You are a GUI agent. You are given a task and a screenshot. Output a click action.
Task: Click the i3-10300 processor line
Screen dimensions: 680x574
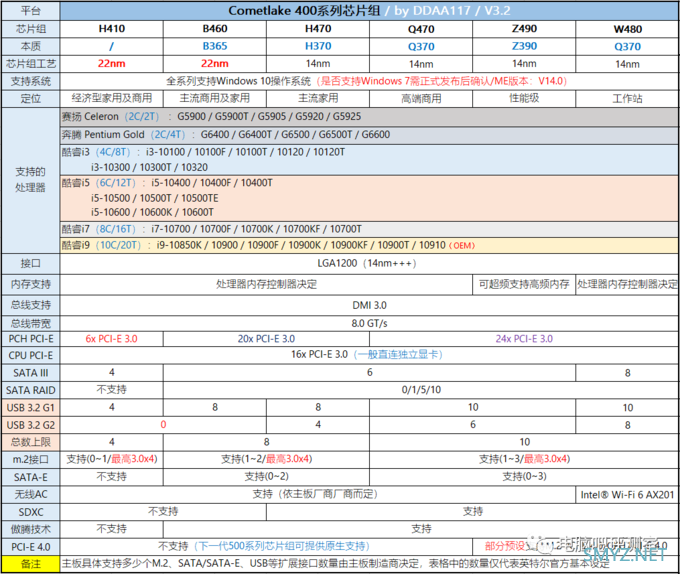point(149,167)
